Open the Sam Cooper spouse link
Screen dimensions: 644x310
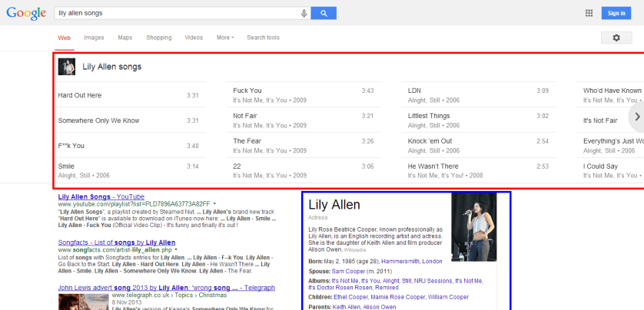[348, 272]
